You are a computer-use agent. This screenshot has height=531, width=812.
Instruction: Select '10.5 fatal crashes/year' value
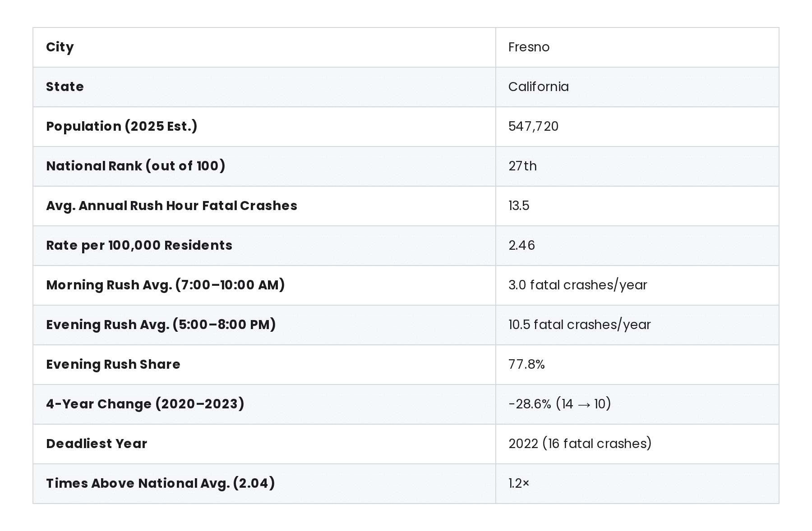point(579,325)
